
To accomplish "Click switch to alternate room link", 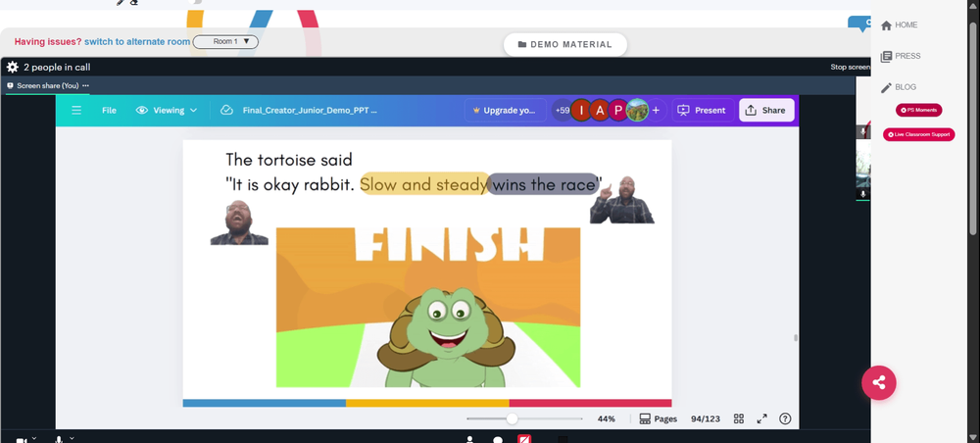I will (137, 42).
